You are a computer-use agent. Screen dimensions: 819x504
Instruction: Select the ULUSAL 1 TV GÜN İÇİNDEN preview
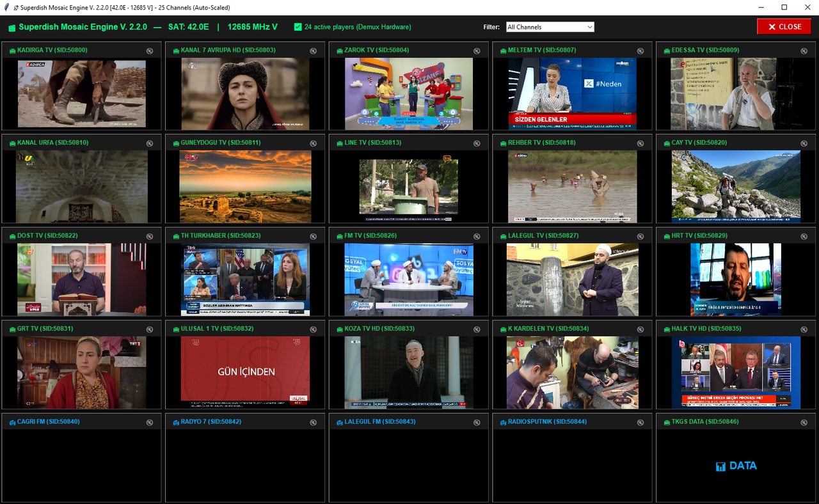tap(246, 372)
